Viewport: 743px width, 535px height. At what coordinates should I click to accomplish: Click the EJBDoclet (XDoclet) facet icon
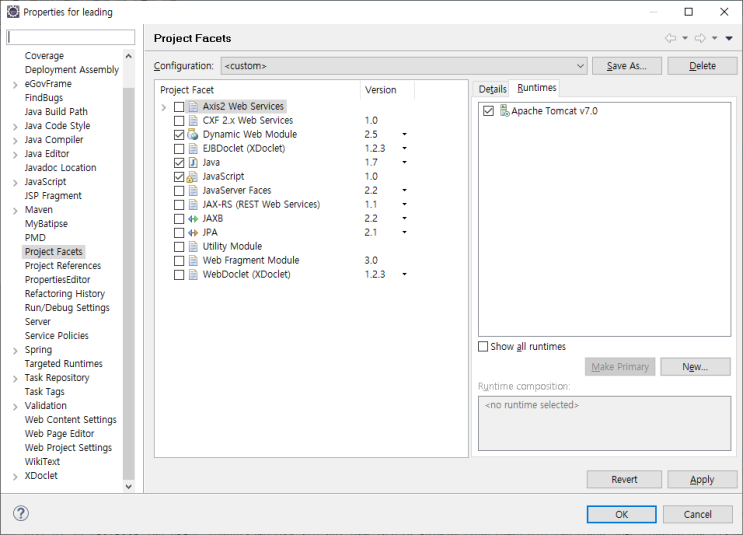click(x=193, y=148)
